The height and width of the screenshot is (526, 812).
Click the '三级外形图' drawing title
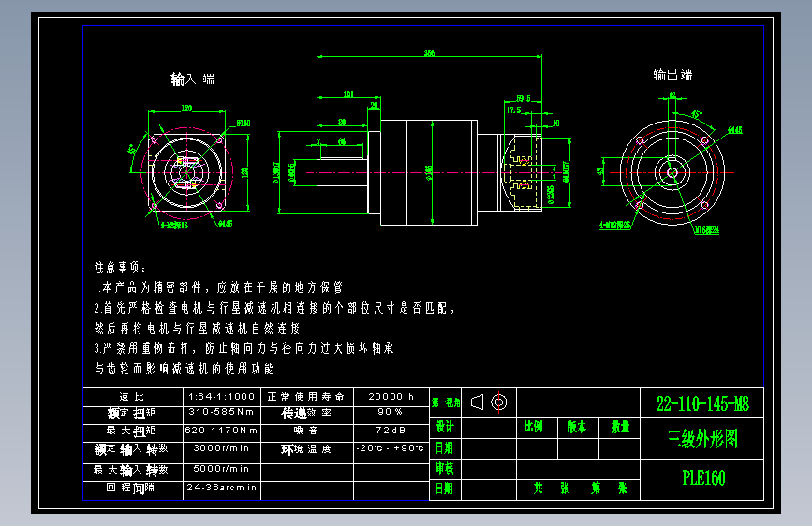pos(702,439)
